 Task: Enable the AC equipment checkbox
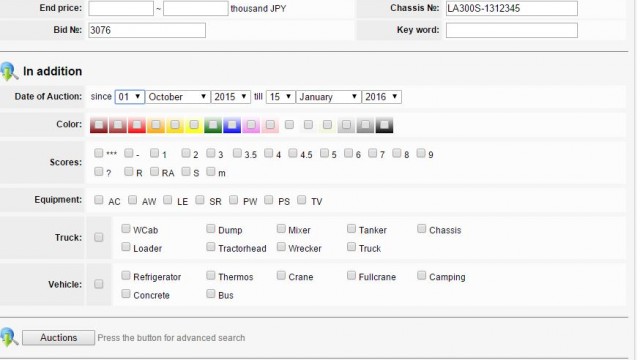pos(98,200)
